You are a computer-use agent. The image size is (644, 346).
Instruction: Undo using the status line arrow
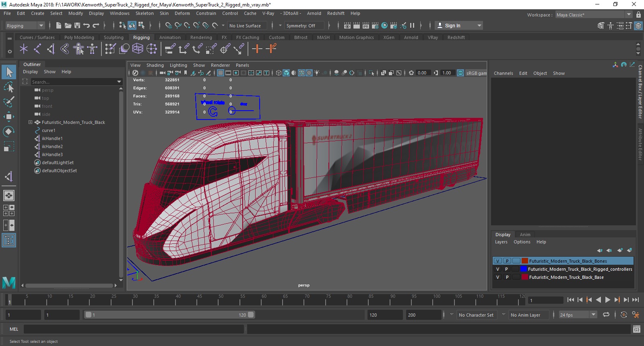[87, 25]
